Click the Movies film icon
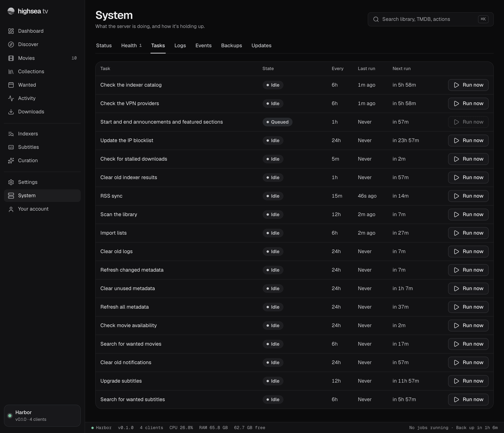 coord(11,58)
